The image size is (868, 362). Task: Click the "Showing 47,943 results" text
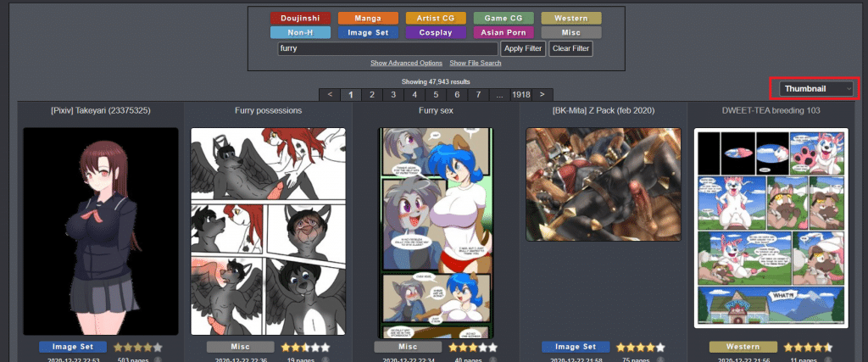tap(436, 81)
